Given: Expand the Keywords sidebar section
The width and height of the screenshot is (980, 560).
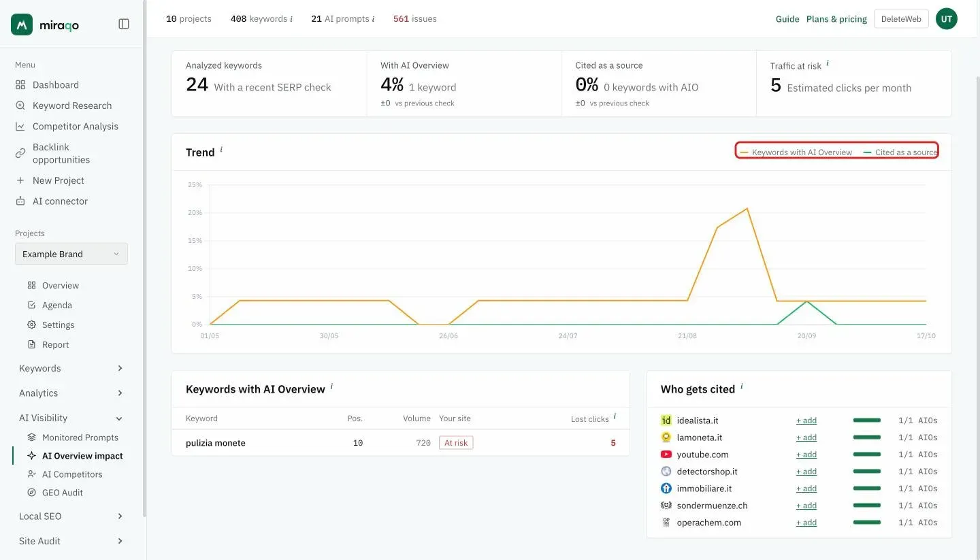Looking at the screenshot, I should pos(71,368).
